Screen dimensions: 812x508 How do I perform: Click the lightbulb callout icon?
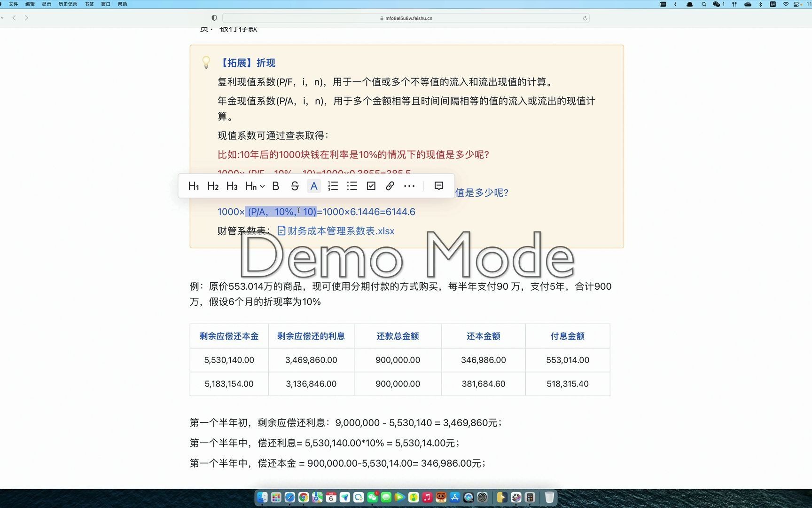click(x=206, y=62)
